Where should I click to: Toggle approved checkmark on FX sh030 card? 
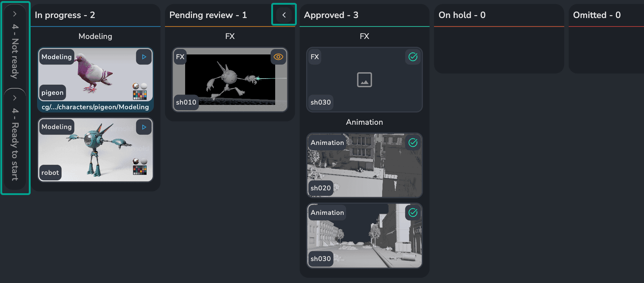pos(413,57)
